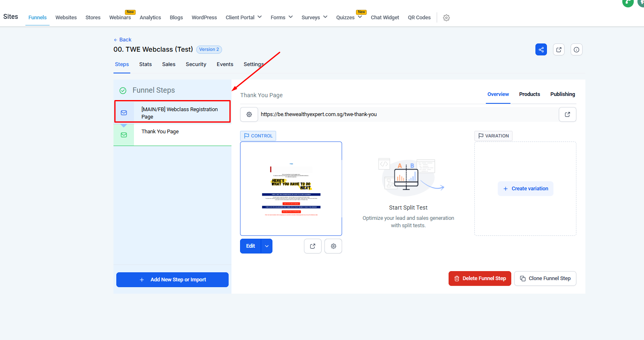Switch to the Stats tab
644x340 pixels.
[145, 64]
